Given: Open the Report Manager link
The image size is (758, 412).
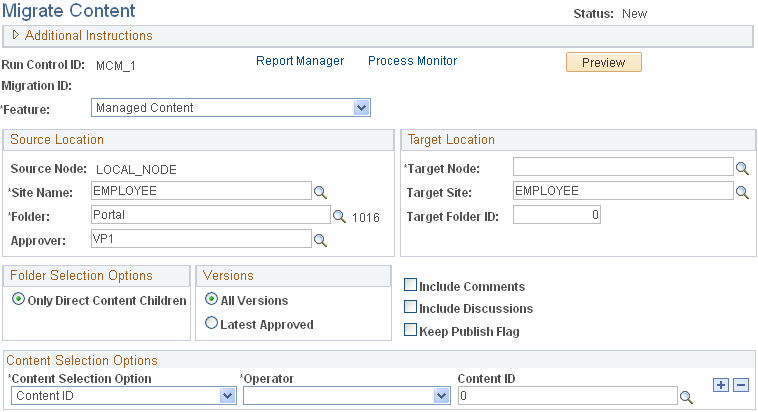Looking at the screenshot, I should click(x=300, y=61).
